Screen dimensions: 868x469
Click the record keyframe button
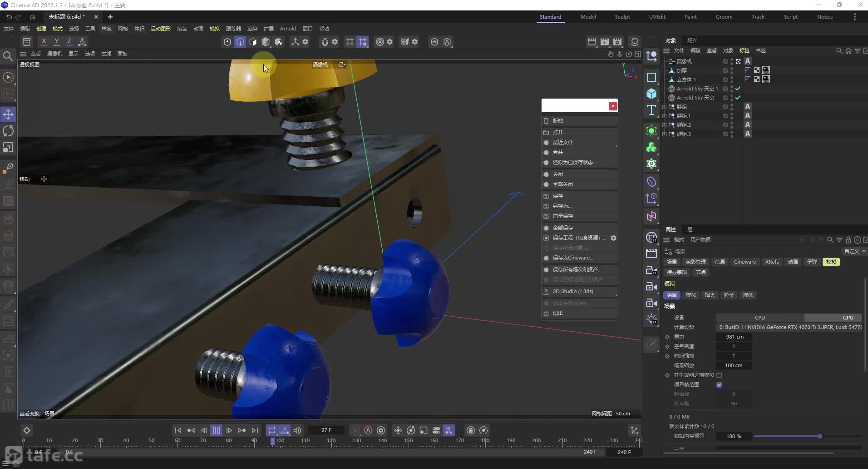tap(355, 430)
